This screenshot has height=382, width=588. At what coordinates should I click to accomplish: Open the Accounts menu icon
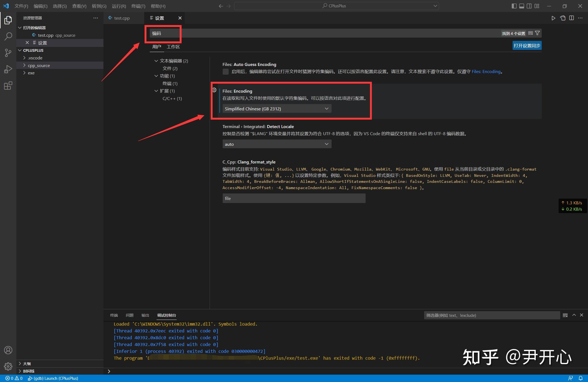[x=8, y=350]
